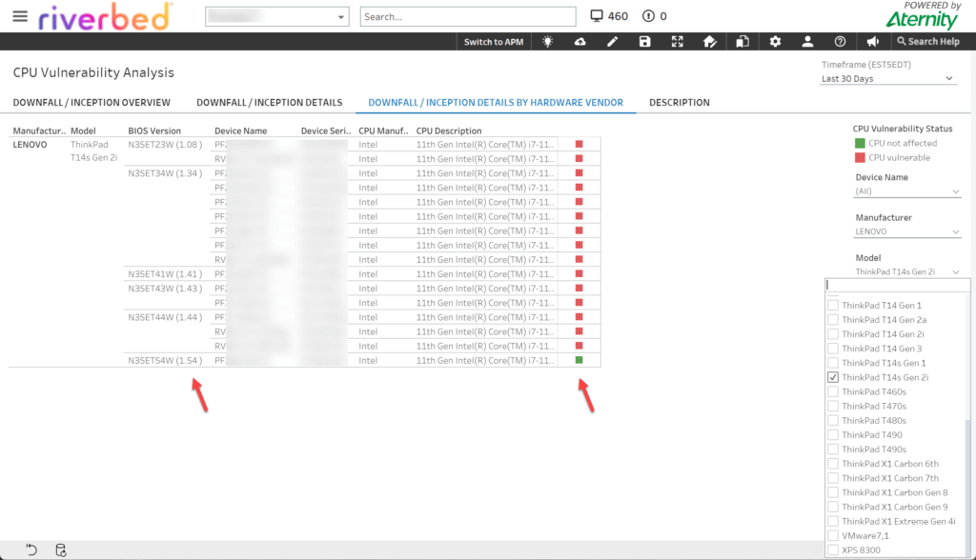This screenshot has width=976, height=560.
Task: Open the help question mark icon
Action: coord(840,42)
